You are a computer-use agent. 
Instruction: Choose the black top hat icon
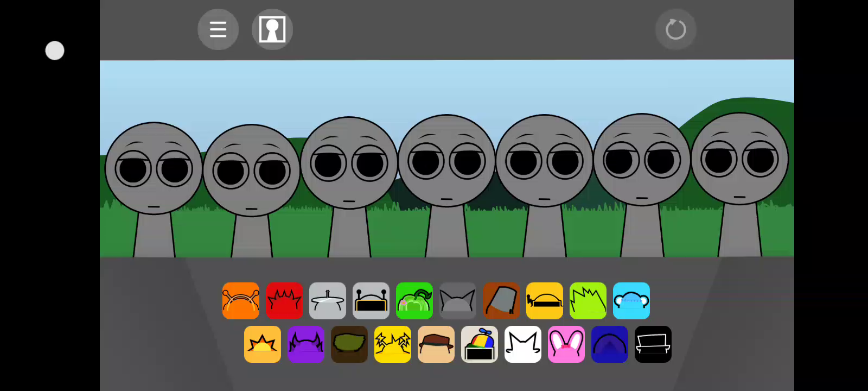click(x=653, y=344)
